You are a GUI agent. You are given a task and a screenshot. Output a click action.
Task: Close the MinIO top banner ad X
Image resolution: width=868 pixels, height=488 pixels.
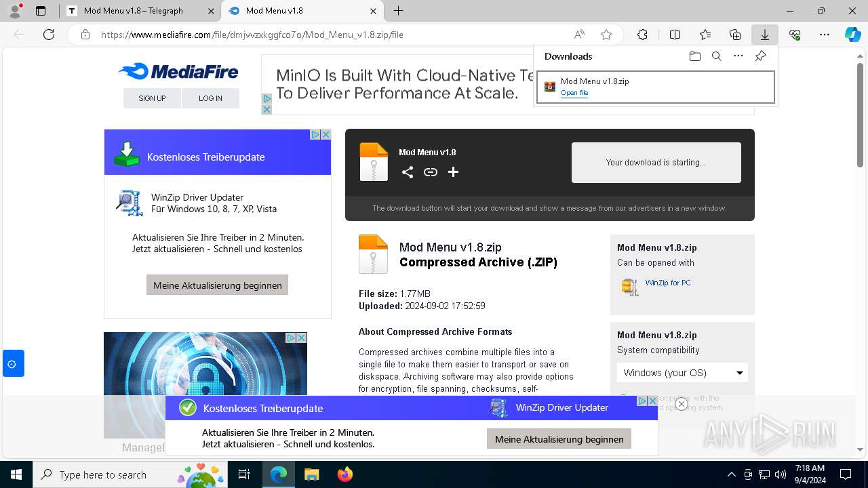click(x=267, y=110)
